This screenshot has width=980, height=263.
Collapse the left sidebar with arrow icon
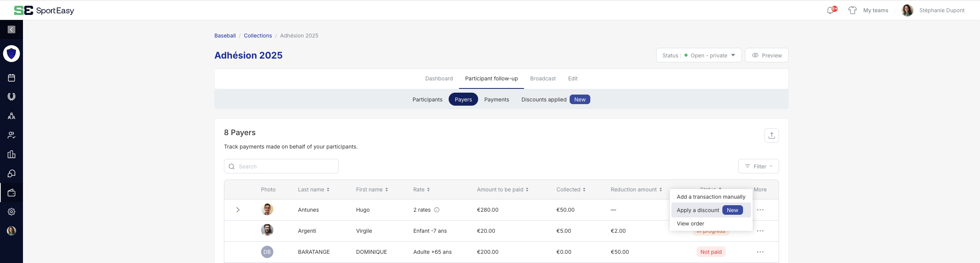(x=11, y=29)
